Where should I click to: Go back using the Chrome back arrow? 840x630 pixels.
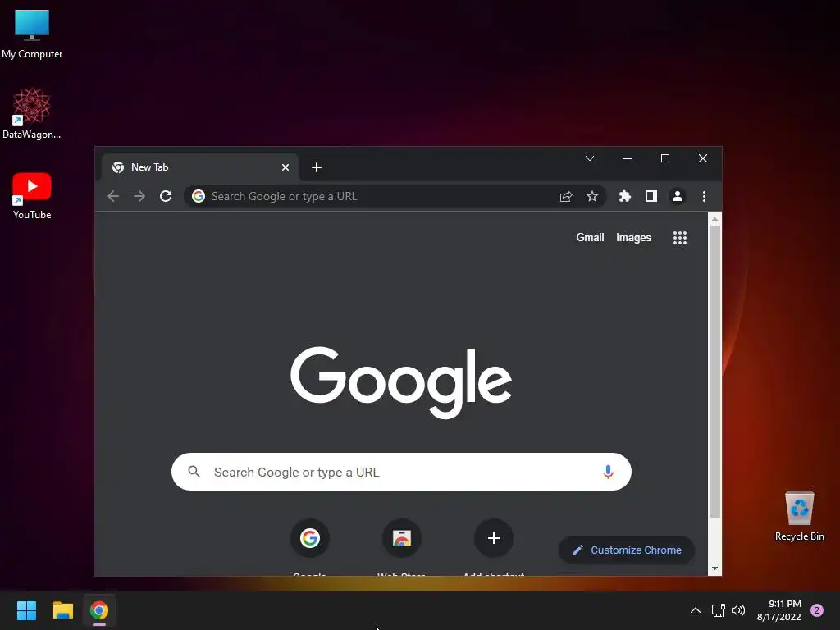(113, 197)
